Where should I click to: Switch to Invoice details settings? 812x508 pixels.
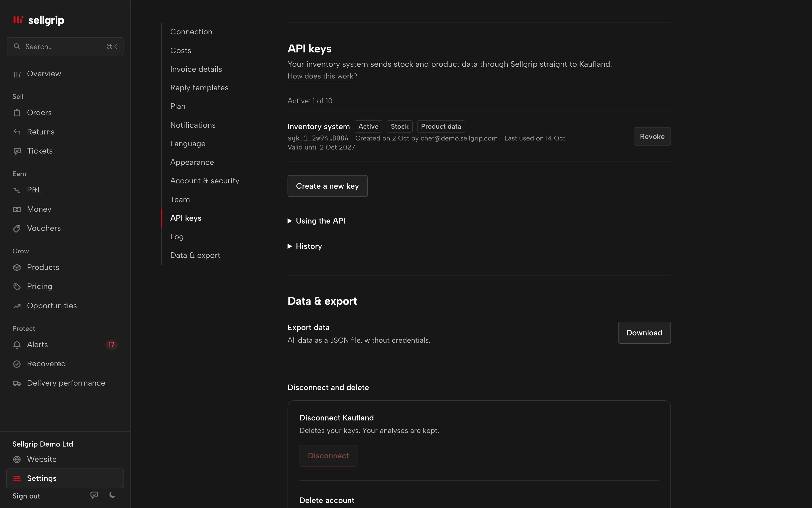point(196,69)
